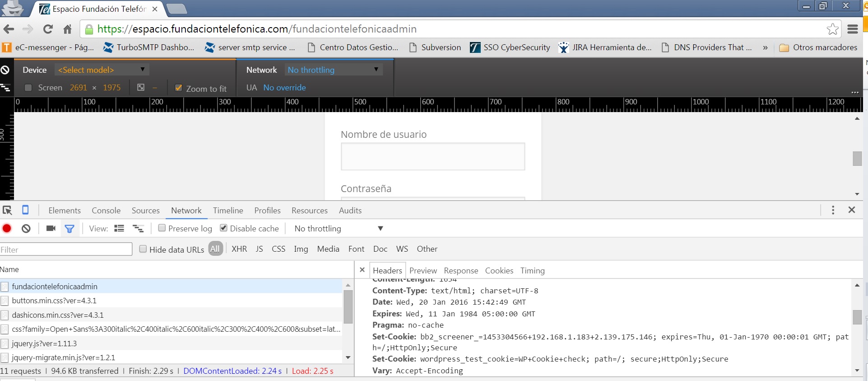The image size is (868, 381).
Task: Show the request Timing tab
Action: tap(533, 270)
